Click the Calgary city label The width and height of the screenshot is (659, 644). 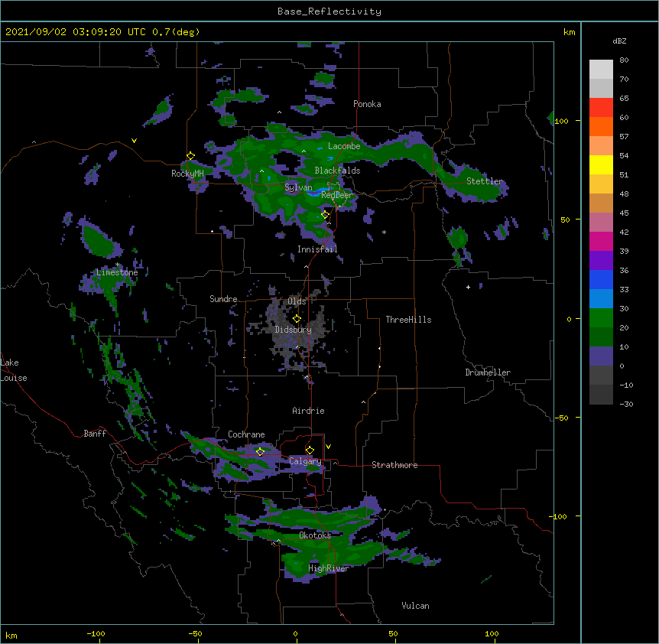point(305,461)
